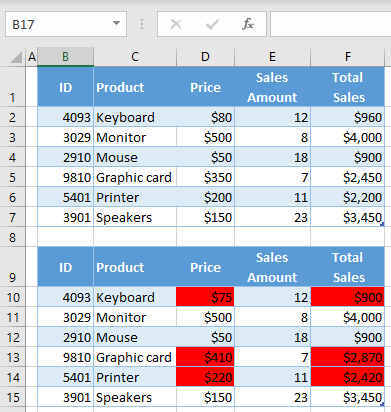Viewport: 391px width, 412px height.
Task: Click the $960 total sales cell
Action: tap(348, 117)
